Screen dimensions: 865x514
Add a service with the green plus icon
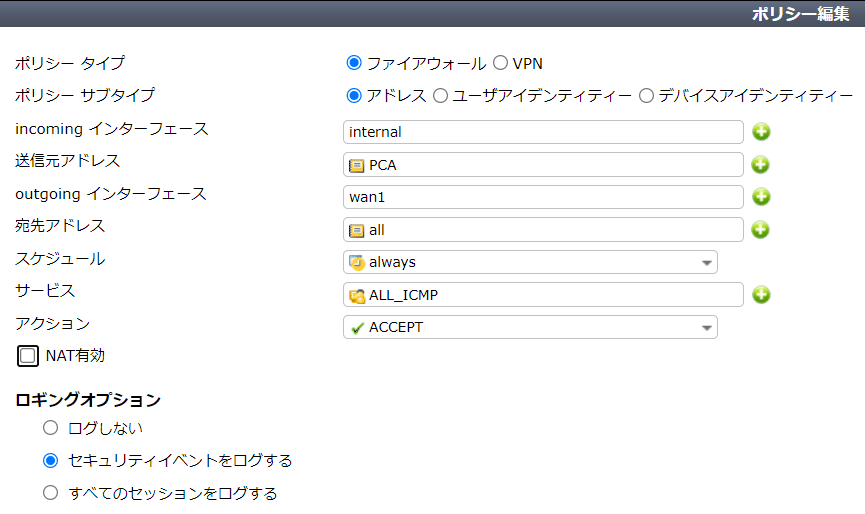(761, 295)
